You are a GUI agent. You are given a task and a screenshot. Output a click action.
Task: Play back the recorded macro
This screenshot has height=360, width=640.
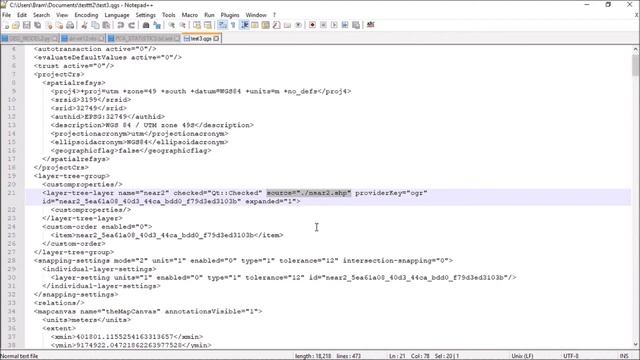click(x=334, y=25)
